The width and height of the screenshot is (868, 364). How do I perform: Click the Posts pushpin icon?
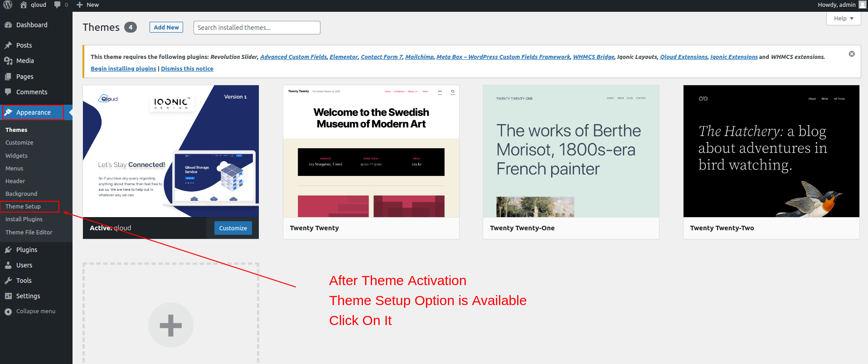(8, 45)
